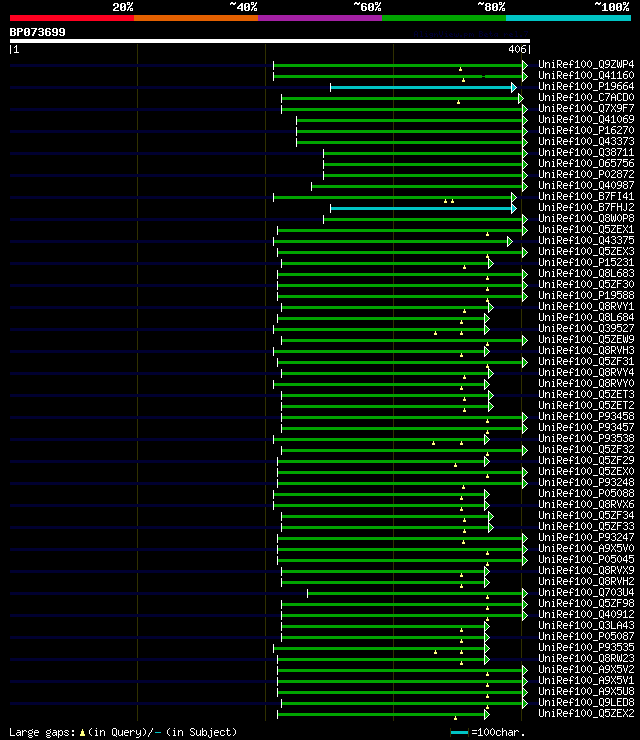Open the UniRef100_Q41069 hit label
This screenshot has width=640, height=740.
coord(586,119)
